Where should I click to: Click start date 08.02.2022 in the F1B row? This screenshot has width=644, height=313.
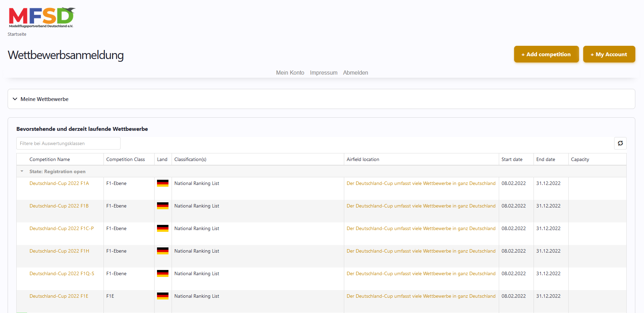[x=514, y=206]
